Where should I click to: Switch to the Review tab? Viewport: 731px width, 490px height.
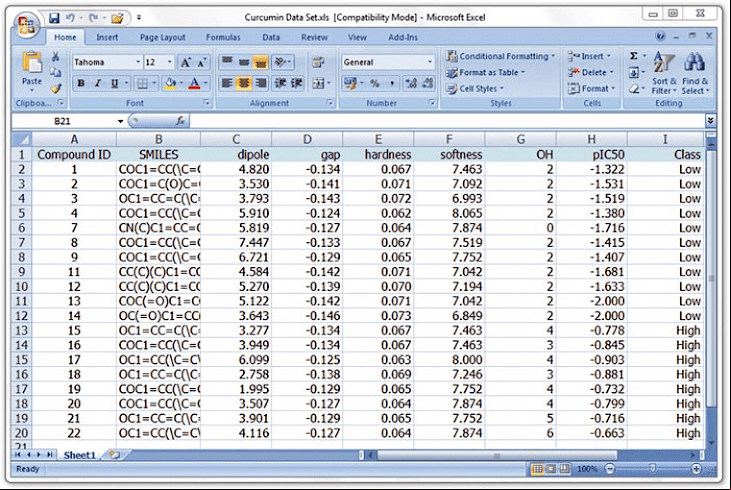coord(314,37)
